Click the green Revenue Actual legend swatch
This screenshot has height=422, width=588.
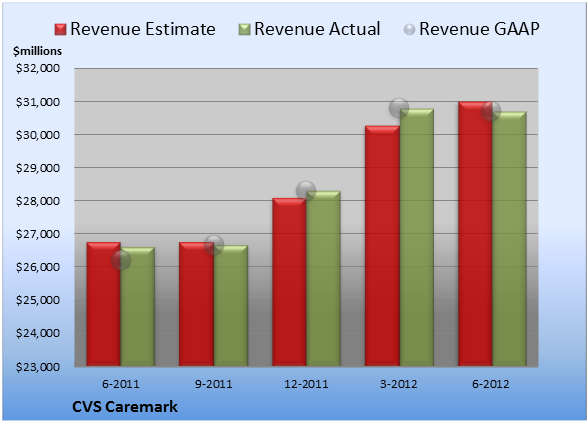point(244,29)
